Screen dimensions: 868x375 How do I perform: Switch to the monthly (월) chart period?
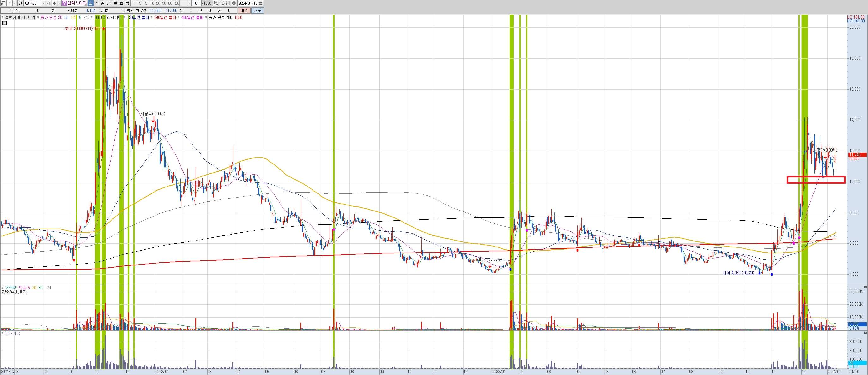(x=102, y=3)
